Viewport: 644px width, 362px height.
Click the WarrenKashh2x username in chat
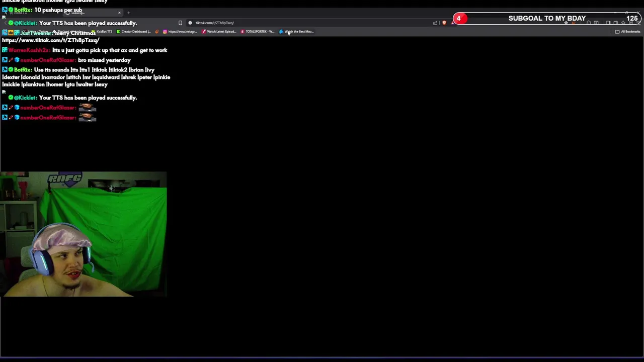[x=29, y=50]
